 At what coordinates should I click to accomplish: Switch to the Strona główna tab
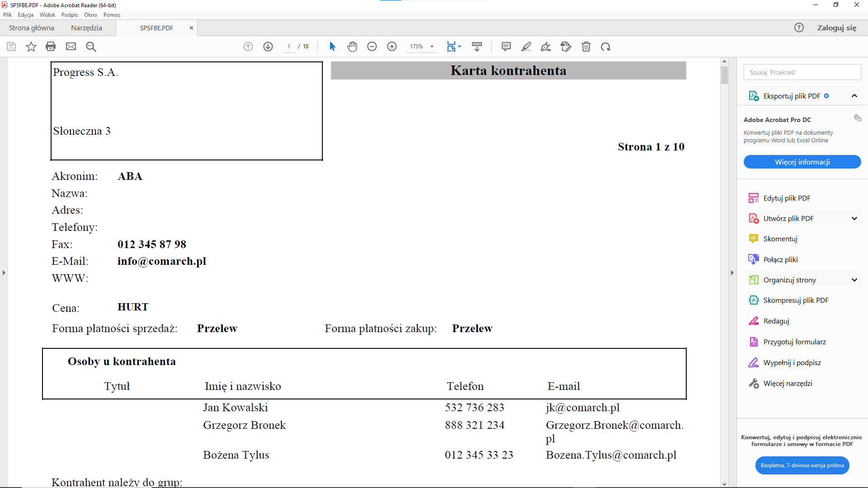pyautogui.click(x=32, y=28)
